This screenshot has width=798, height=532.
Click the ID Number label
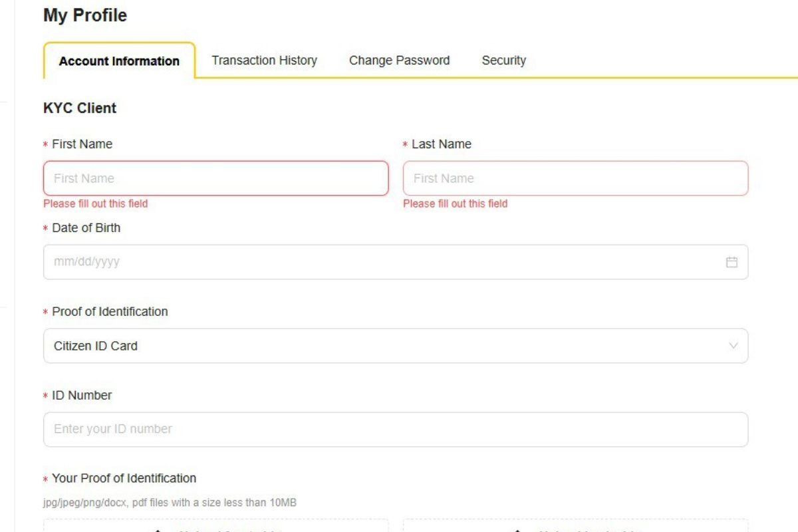(82, 395)
